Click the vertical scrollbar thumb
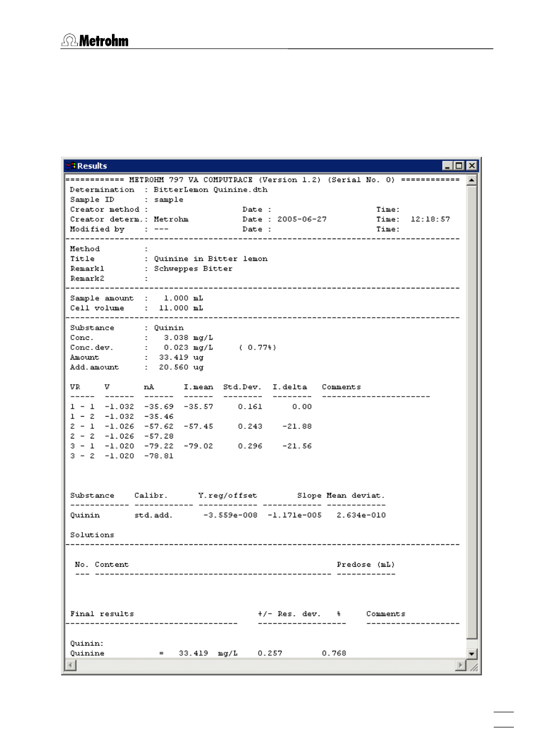The image size is (534, 756). (x=472, y=412)
